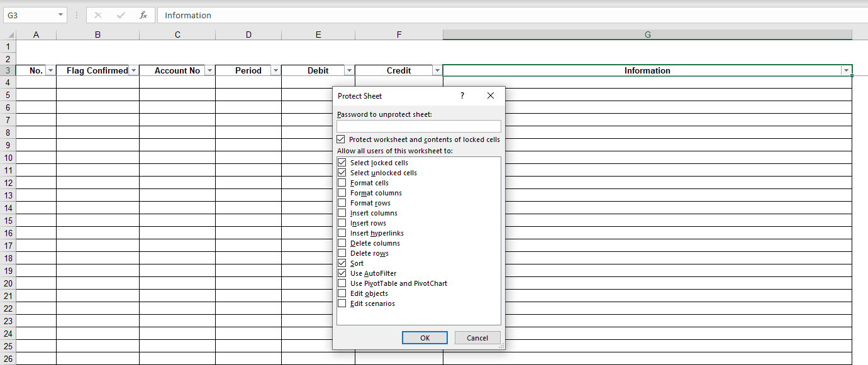
Task: Check the Insert rows option
Action: [x=342, y=222]
